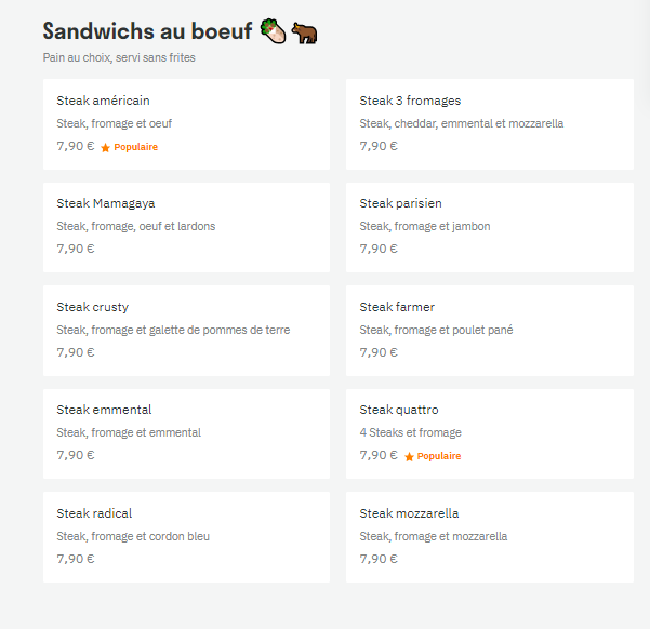Add the Steak farmer item
This screenshot has height=629, width=650.
(490, 330)
